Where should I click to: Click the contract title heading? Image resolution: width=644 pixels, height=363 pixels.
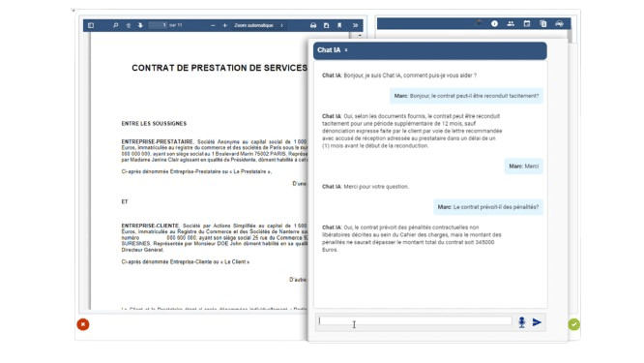point(220,68)
